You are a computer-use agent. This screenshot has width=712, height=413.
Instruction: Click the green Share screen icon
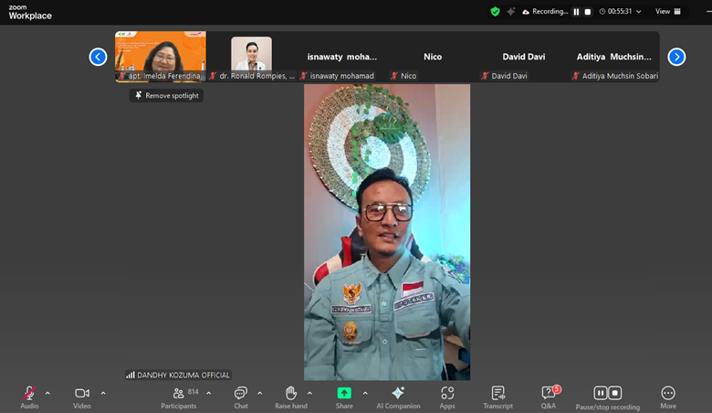click(344, 393)
